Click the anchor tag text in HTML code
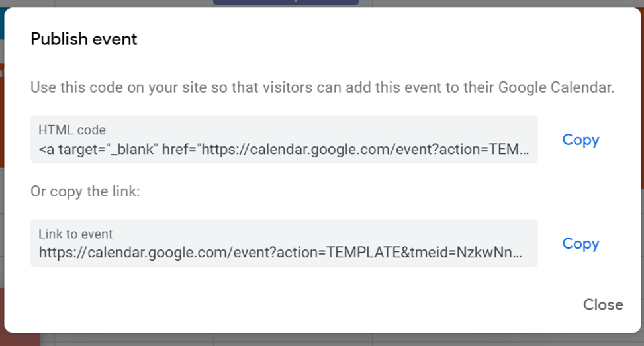 99,150
